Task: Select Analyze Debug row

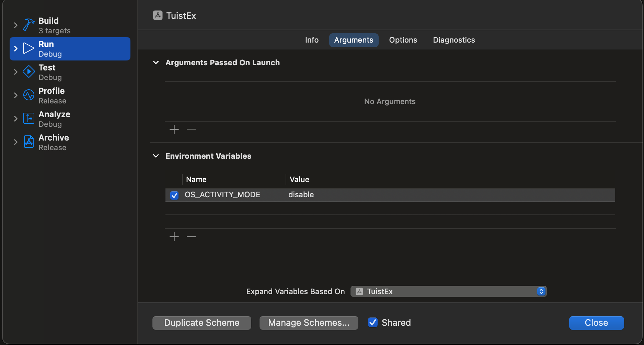Action: tap(70, 119)
